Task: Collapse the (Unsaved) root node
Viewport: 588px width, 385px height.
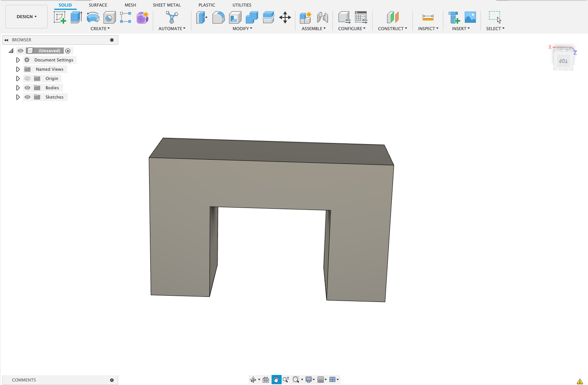Action: 11,51
